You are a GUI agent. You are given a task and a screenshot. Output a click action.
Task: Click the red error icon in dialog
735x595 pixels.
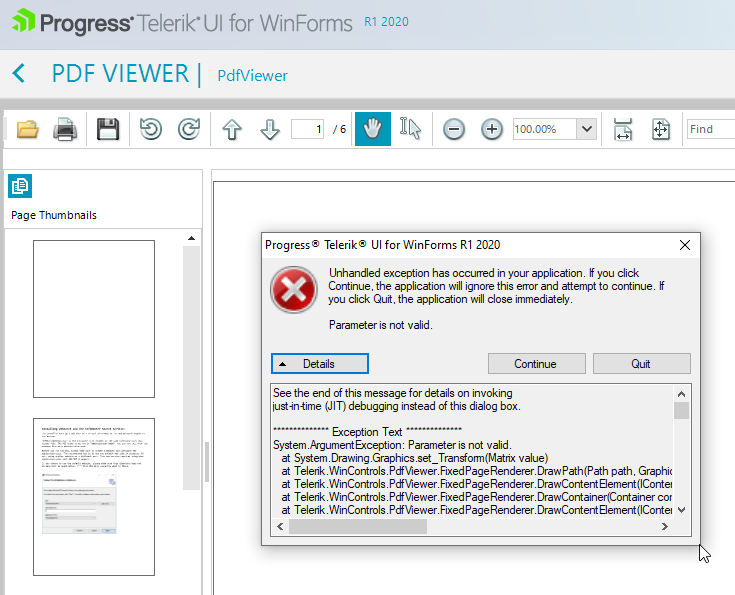point(293,290)
